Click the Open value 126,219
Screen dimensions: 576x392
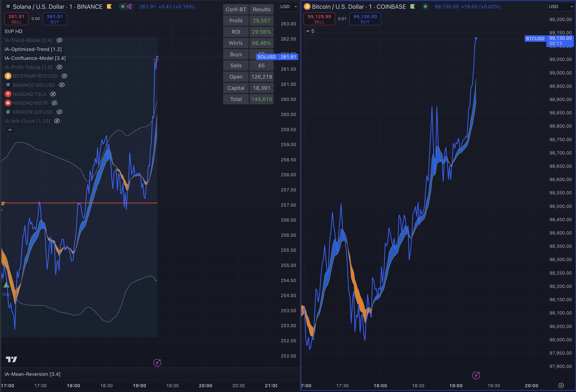click(261, 77)
